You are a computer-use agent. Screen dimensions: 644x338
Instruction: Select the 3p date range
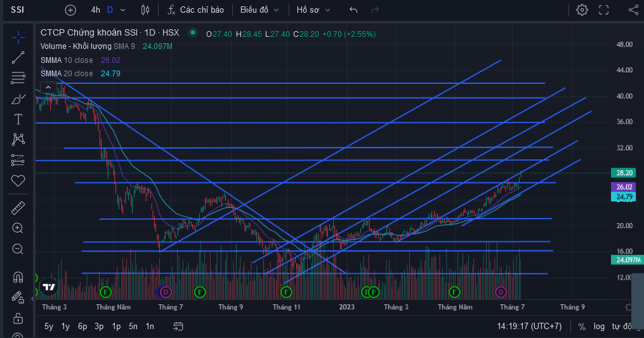[99, 327]
